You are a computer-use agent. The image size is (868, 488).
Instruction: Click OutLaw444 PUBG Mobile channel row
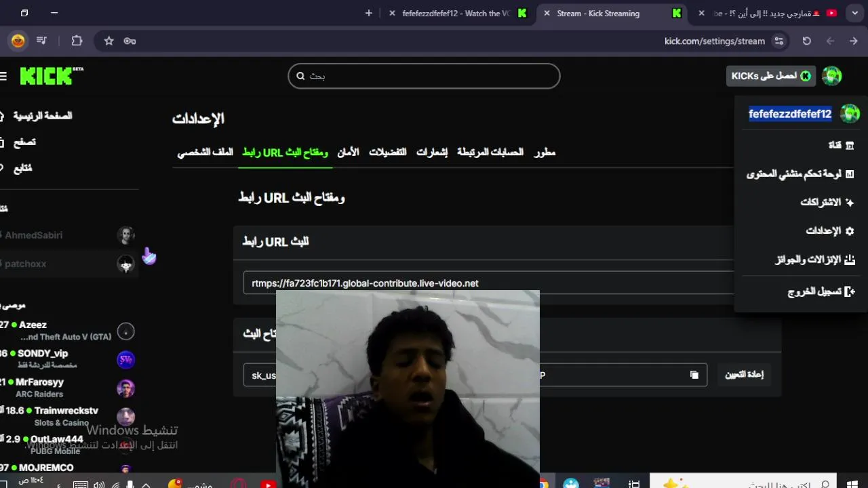pos(68,445)
